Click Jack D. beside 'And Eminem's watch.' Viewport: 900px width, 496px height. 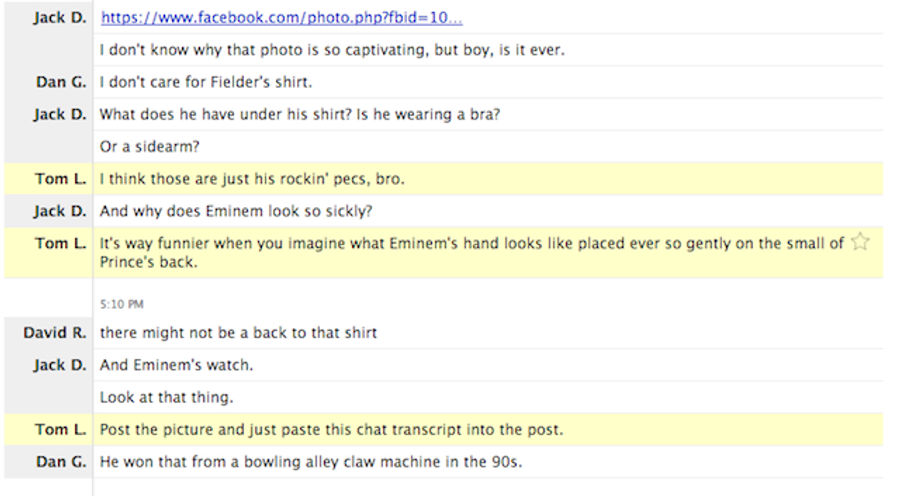click(60, 365)
